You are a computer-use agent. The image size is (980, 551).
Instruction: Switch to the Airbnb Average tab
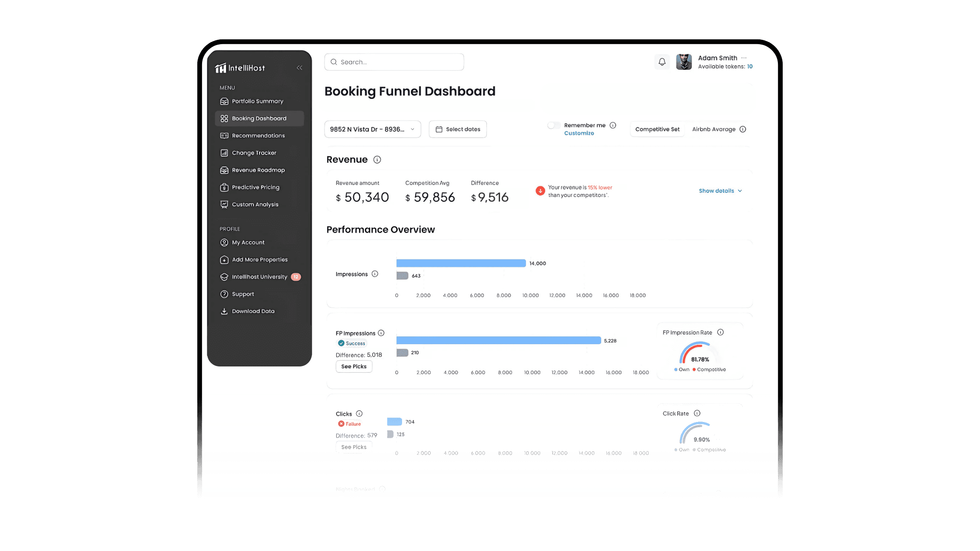(x=714, y=129)
